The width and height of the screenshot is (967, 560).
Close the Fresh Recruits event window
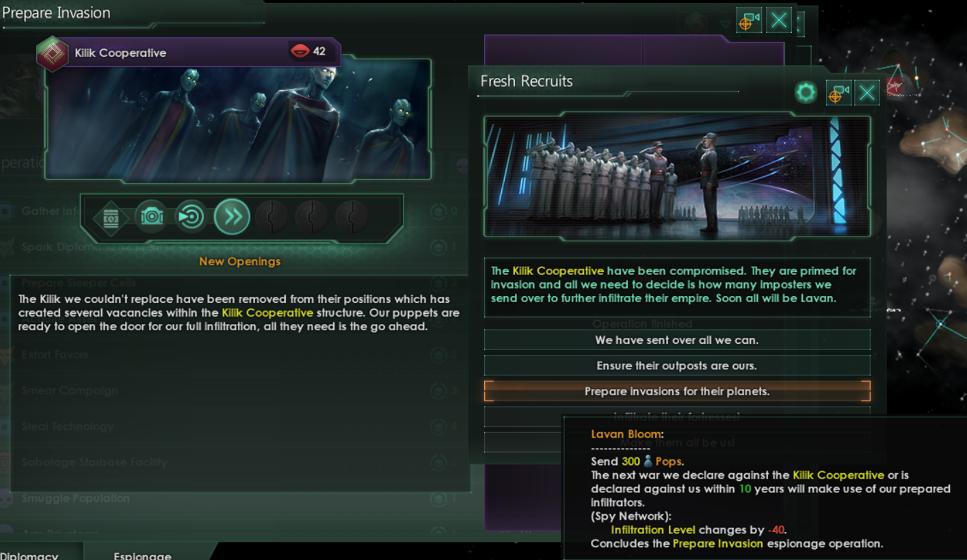867,93
